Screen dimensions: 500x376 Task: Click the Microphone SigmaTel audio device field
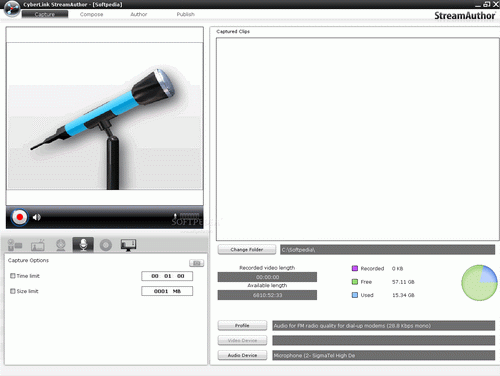pos(384,355)
